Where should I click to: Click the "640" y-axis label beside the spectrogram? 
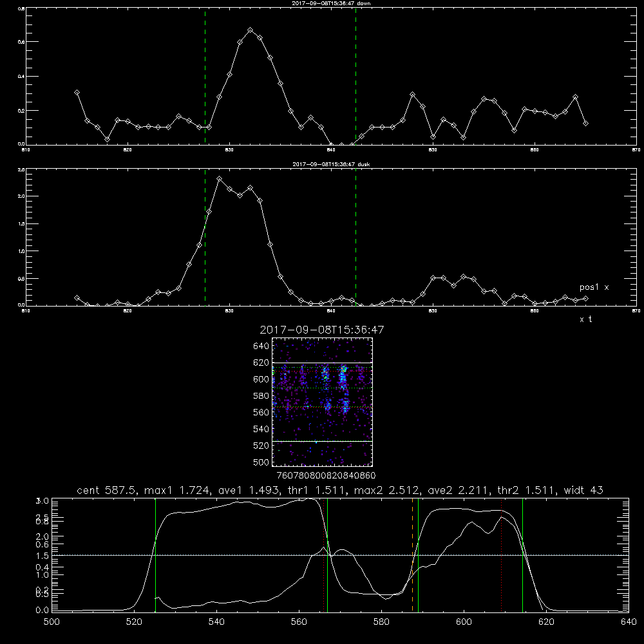pos(261,346)
